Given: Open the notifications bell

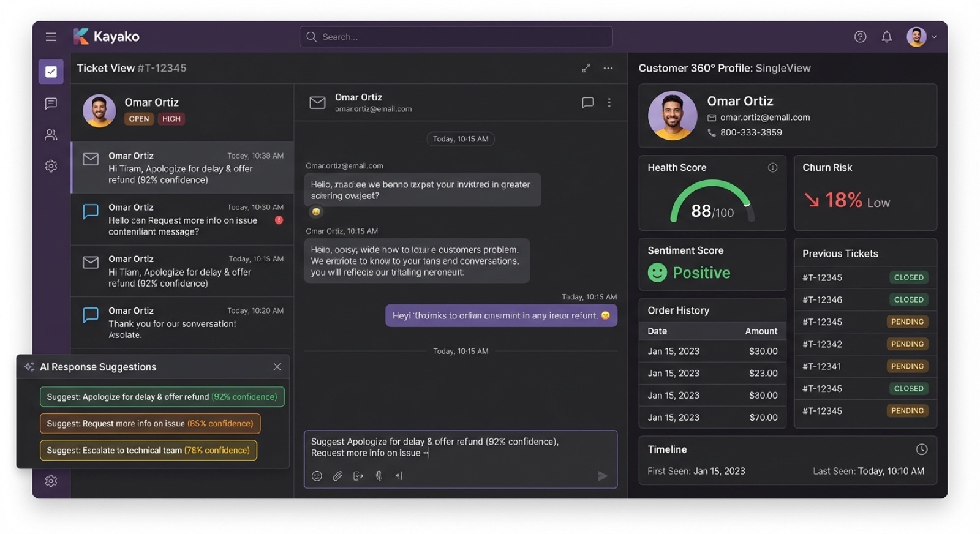Looking at the screenshot, I should pyautogui.click(x=886, y=37).
